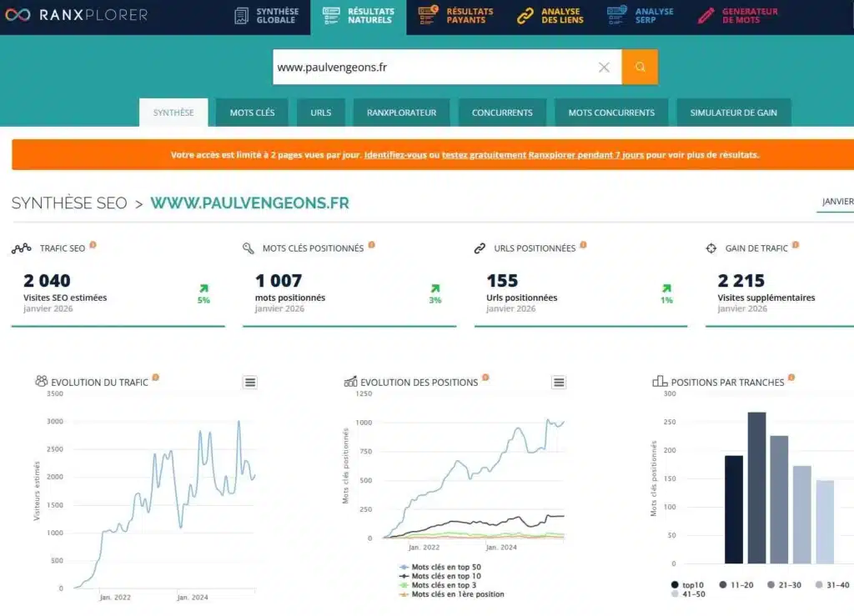This screenshot has width=854, height=616.
Task: Switch to the MOTS CLÉS tab
Action: tap(251, 112)
